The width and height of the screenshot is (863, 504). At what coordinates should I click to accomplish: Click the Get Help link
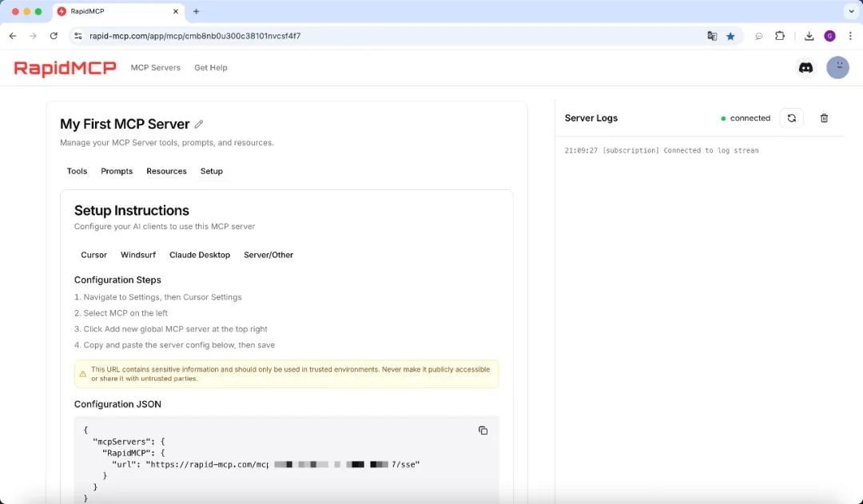(x=210, y=68)
